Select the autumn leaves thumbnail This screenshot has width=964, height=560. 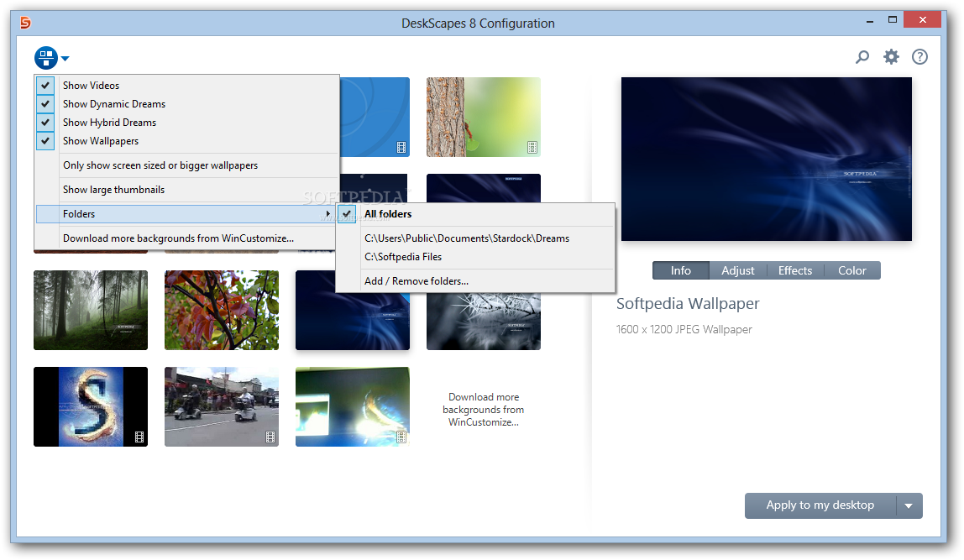pos(222,310)
